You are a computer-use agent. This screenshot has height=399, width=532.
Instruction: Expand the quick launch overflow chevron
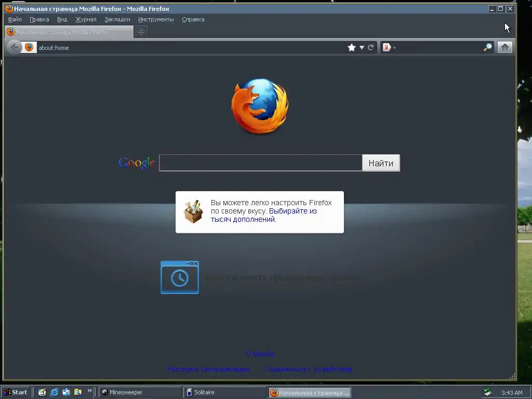[x=89, y=391]
